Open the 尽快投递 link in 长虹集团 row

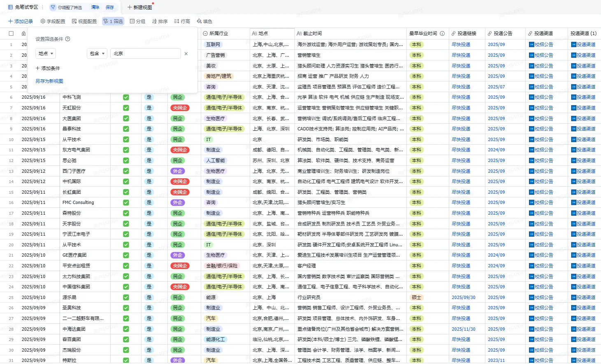tap(461, 192)
